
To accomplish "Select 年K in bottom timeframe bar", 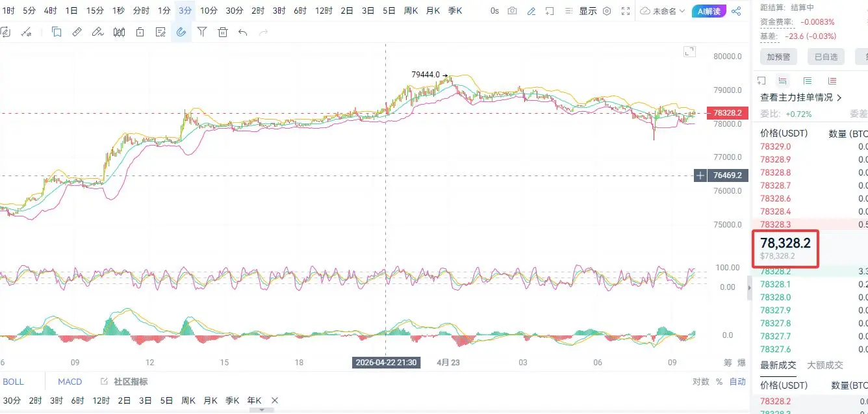I will point(253,400).
